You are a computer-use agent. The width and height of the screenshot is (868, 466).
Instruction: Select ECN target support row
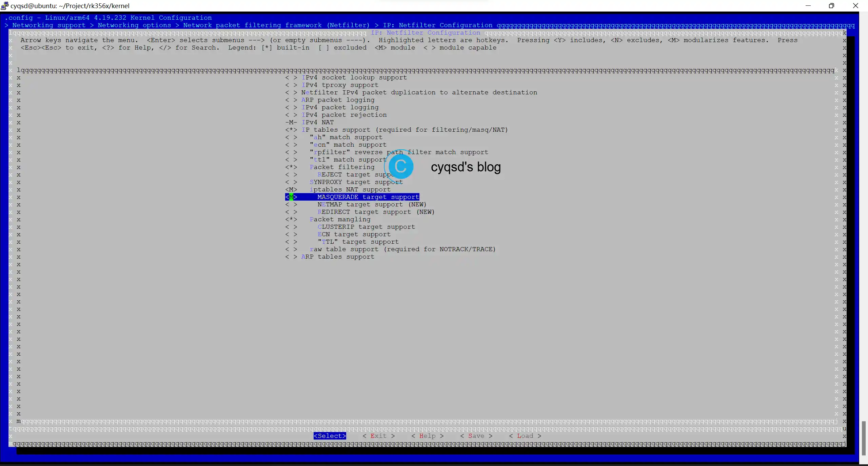(x=338, y=234)
